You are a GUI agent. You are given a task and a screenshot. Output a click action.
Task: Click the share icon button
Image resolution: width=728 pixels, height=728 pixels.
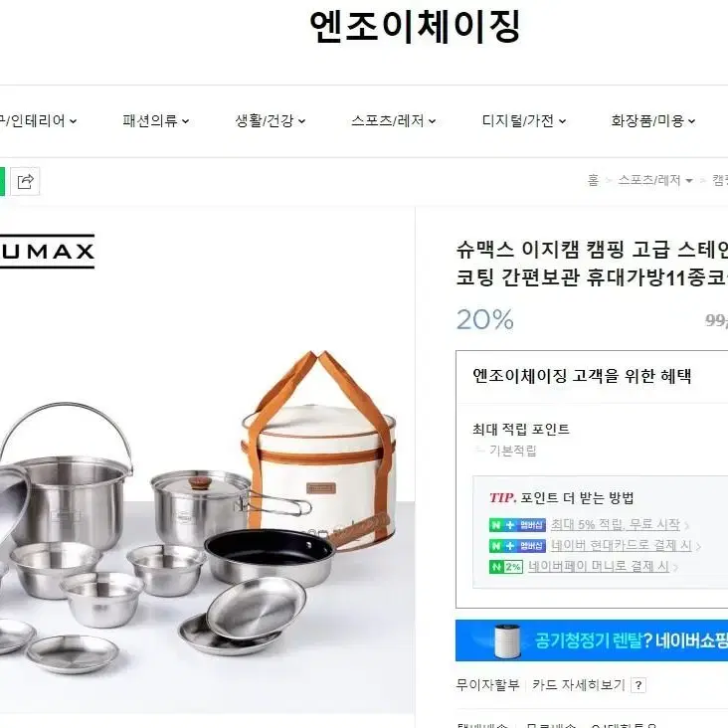coord(25,181)
